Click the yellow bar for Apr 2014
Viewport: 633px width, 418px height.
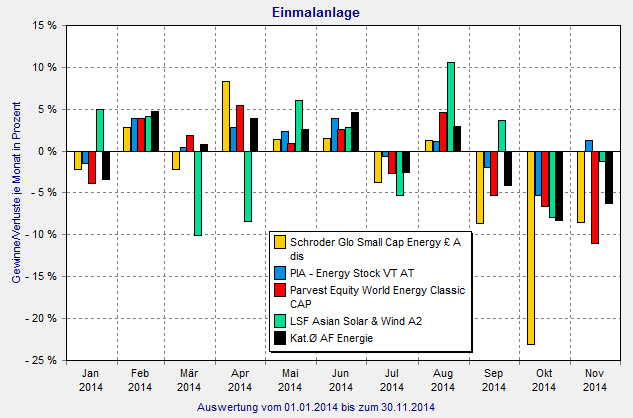click(x=226, y=116)
